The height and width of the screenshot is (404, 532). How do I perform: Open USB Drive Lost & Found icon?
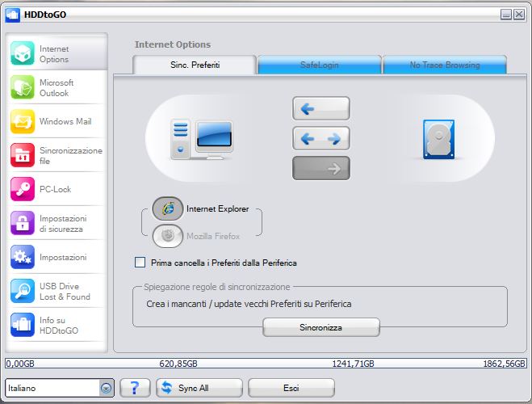(23, 291)
